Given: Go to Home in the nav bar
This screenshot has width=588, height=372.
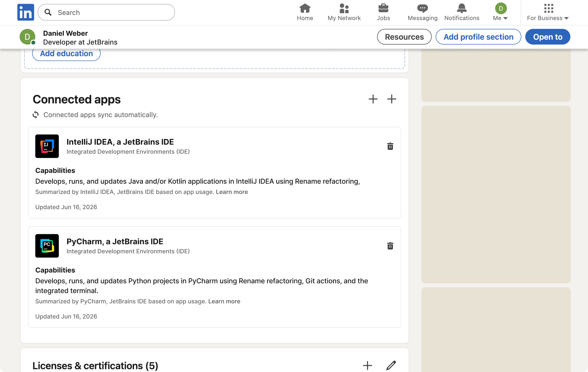Looking at the screenshot, I should pos(305,12).
